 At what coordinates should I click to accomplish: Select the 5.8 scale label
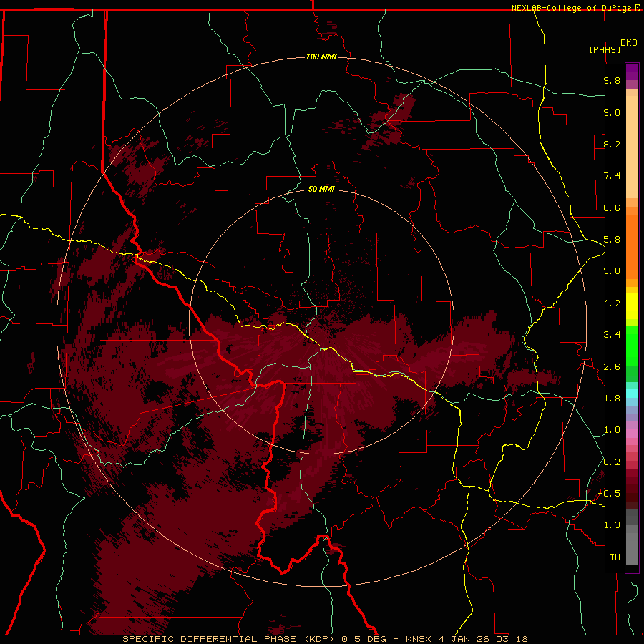[x=612, y=240]
